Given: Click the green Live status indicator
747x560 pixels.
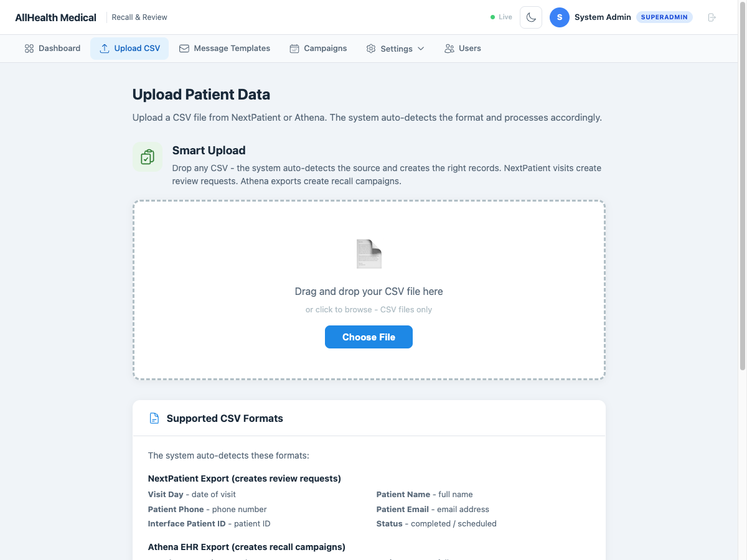Looking at the screenshot, I should (x=492, y=17).
